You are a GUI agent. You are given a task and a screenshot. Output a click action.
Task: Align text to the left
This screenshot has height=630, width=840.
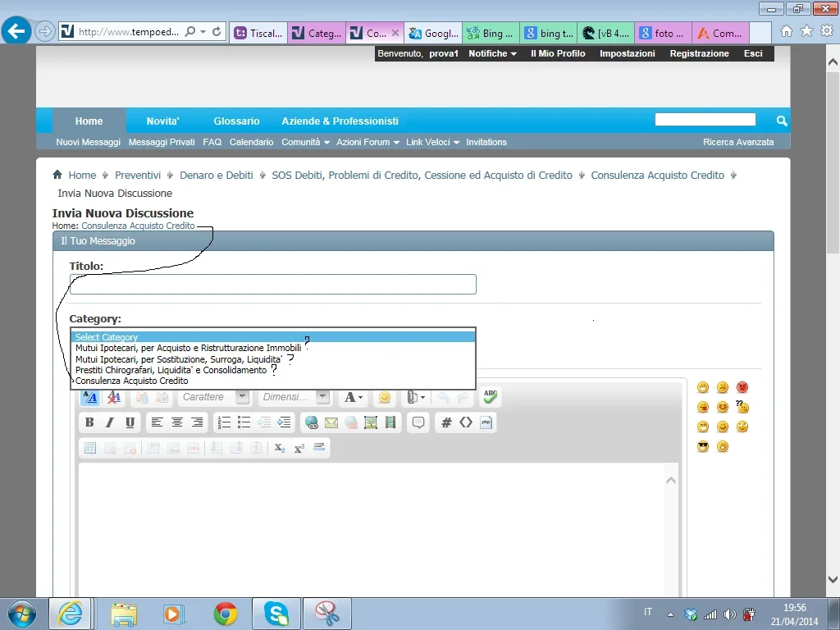[x=157, y=422]
